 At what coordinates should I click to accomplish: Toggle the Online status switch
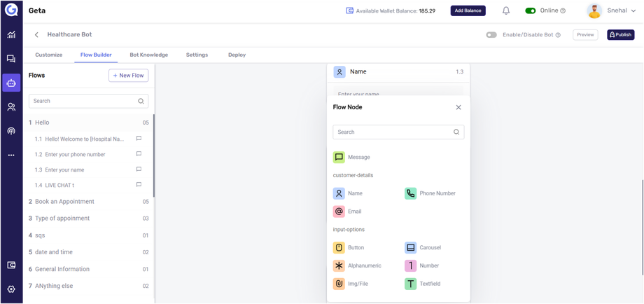pos(530,11)
